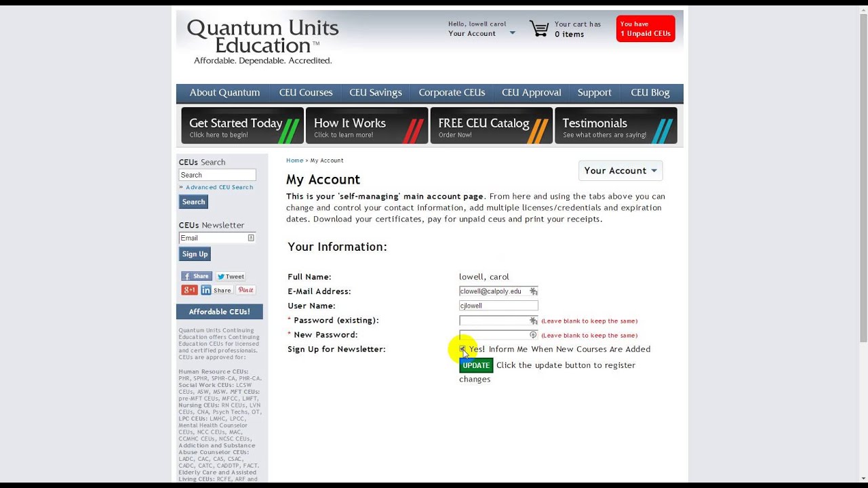Open the CEU Savings menu

click(x=376, y=93)
